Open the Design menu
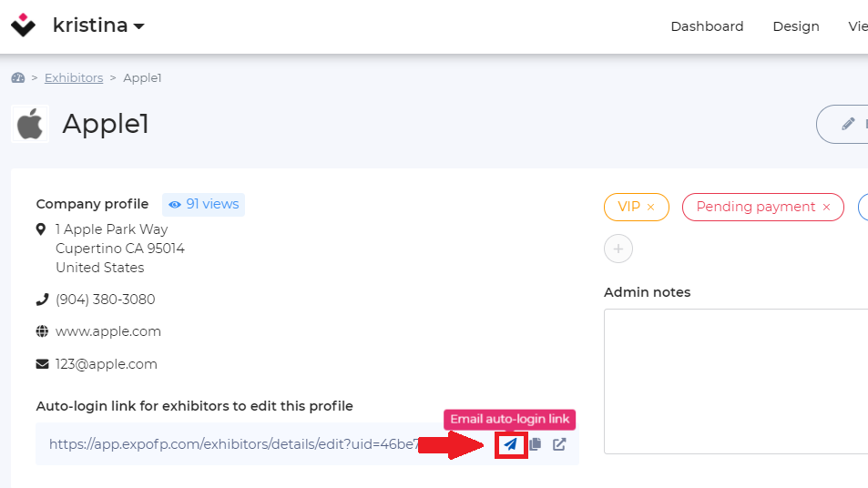This screenshot has width=868, height=488. pyautogui.click(x=796, y=26)
